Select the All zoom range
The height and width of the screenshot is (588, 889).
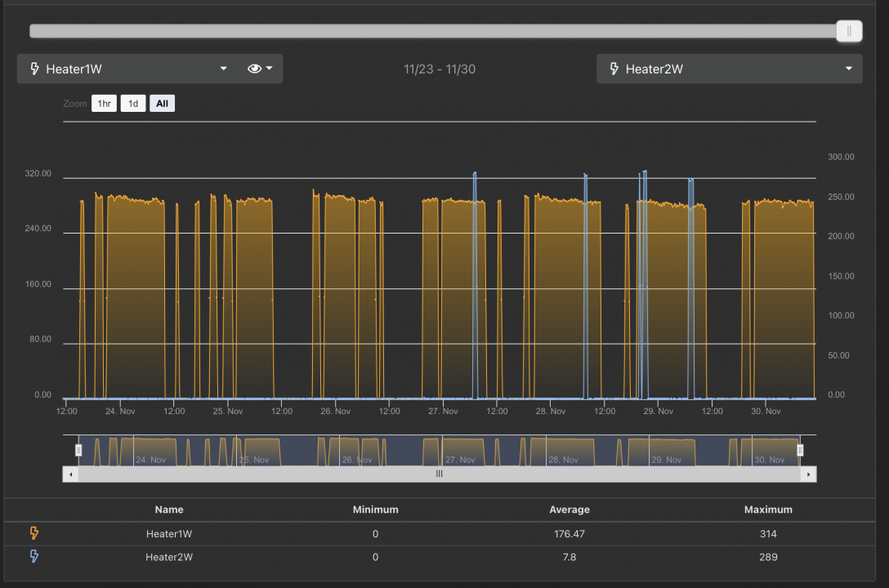coord(162,104)
